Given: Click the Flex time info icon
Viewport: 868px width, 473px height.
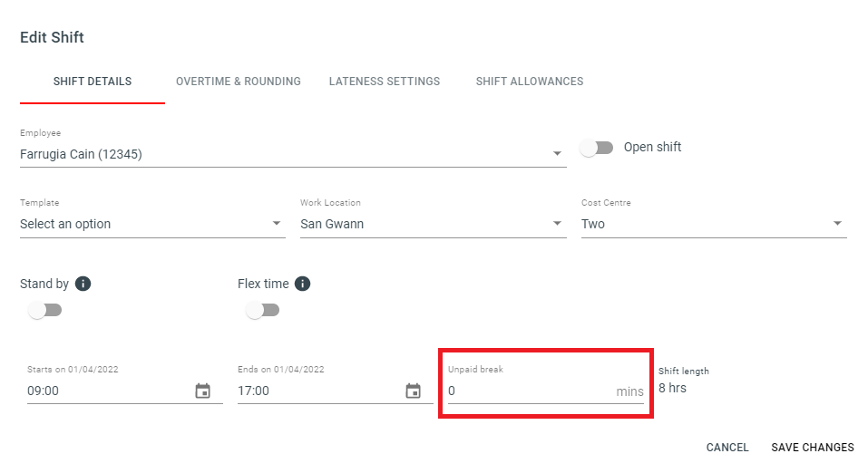Looking at the screenshot, I should (302, 284).
